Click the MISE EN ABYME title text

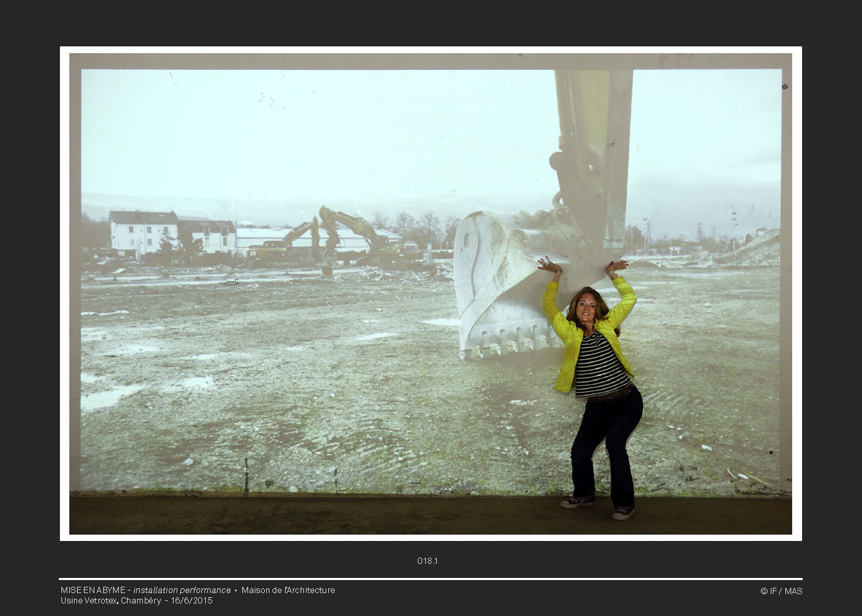coord(93,590)
